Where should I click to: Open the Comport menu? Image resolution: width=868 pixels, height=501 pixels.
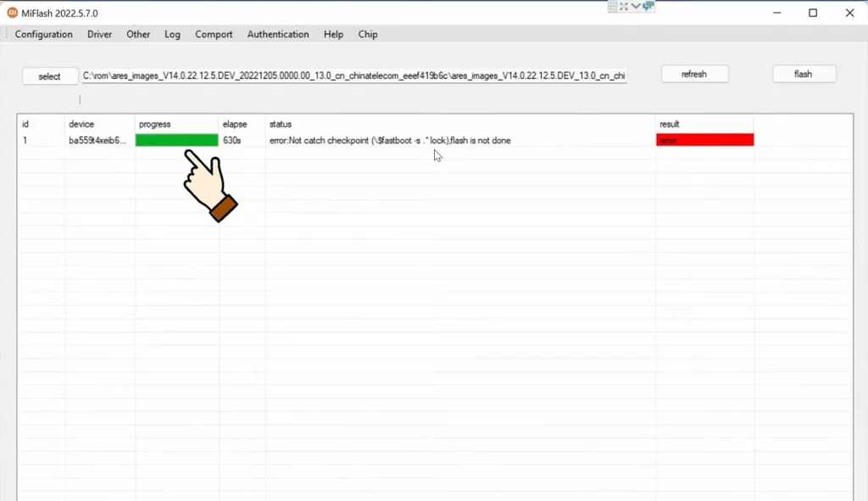point(214,35)
